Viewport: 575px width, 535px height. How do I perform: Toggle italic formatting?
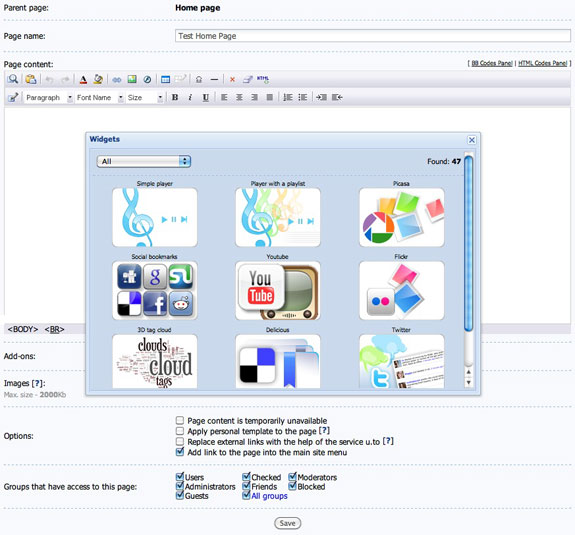190,98
